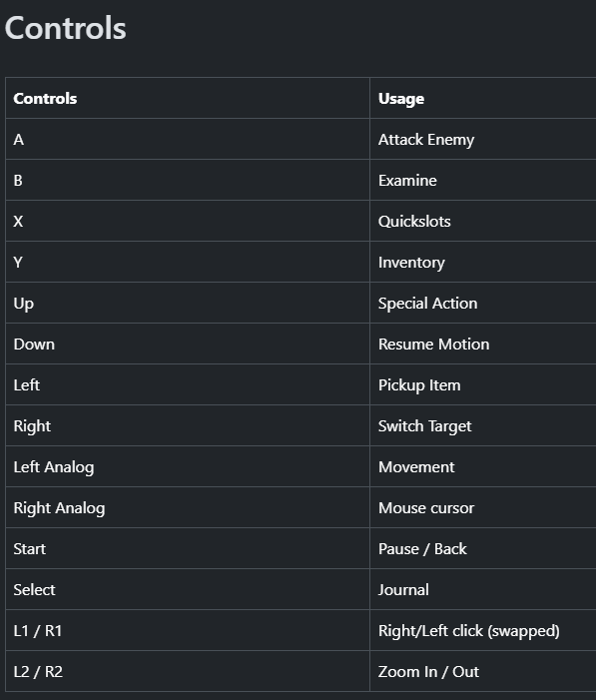Select the Journal usage cell
The width and height of the screenshot is (596, 700).
pyautogui.click(x=483, y=590)
